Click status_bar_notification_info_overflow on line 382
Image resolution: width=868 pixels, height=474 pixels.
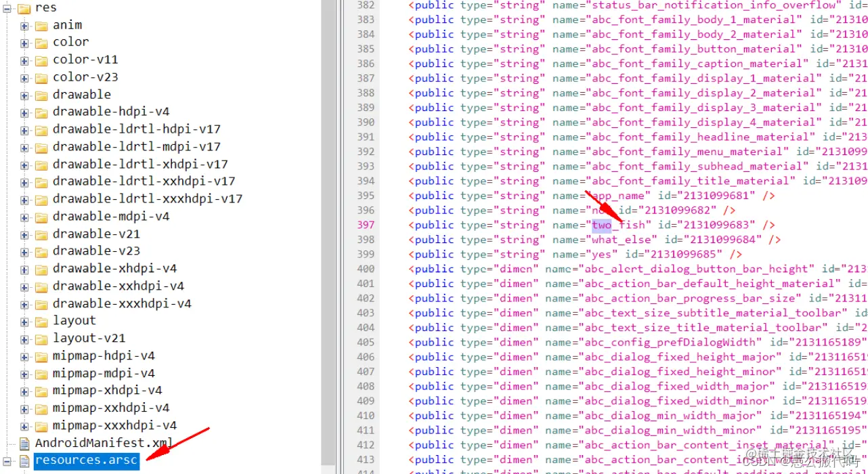pos(714,5)
